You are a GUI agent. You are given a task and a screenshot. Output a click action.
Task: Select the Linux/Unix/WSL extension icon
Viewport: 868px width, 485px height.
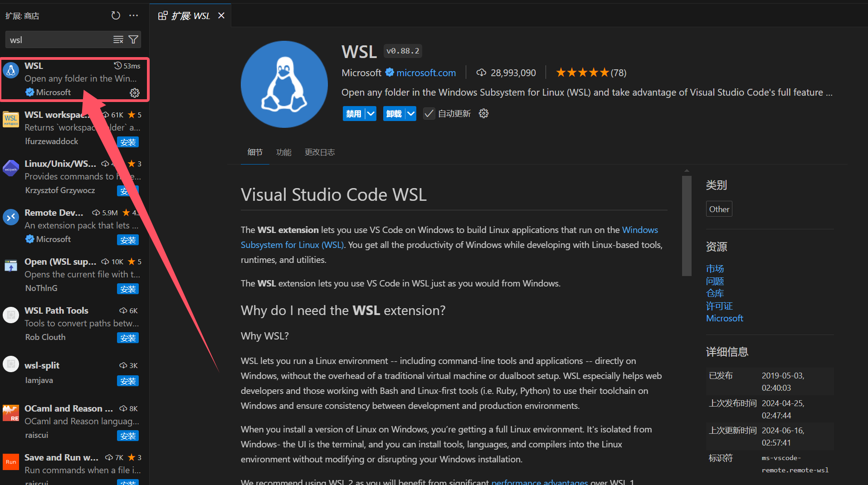(11, 168)
